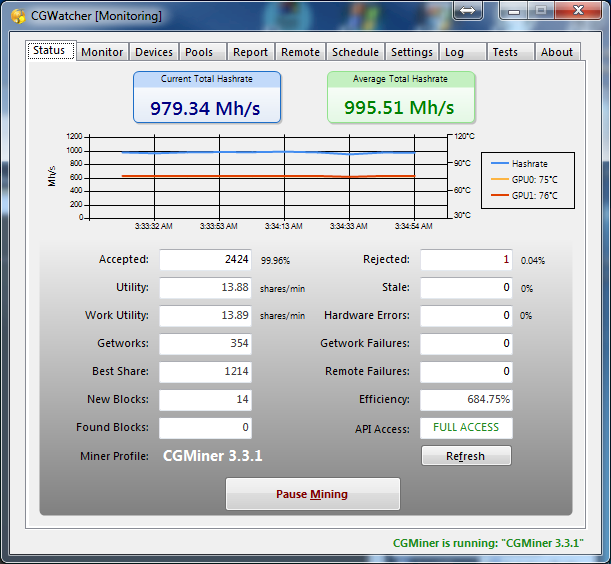Open the Schedule tab
The width and height of the screenshot is (611, 564).
point(355,52)
